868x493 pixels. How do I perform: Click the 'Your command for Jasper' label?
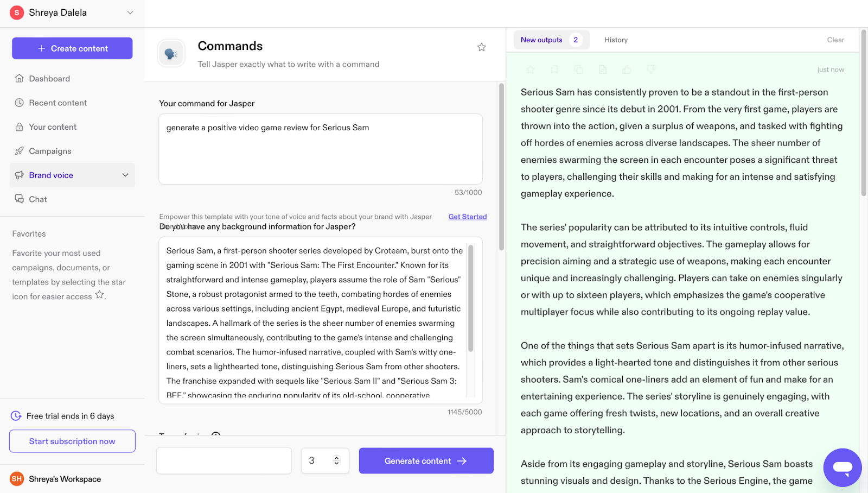click(x=207, y=103)
